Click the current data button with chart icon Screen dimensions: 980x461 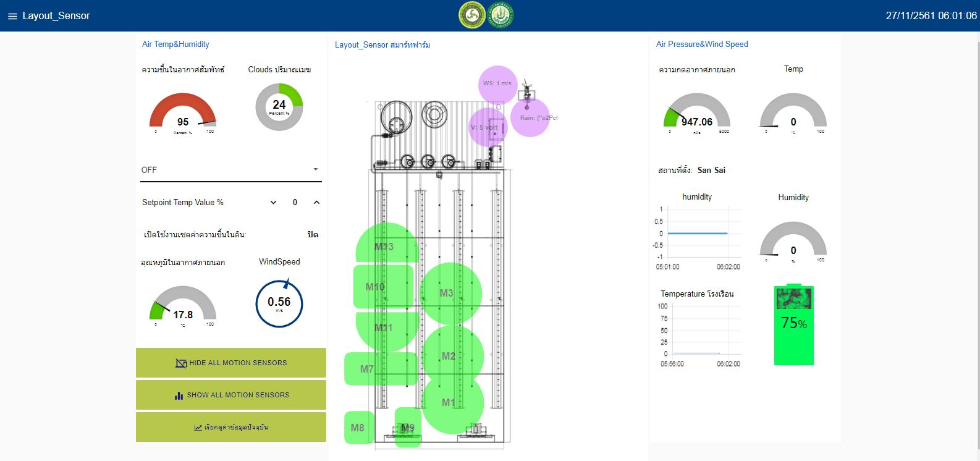point(231,427)
